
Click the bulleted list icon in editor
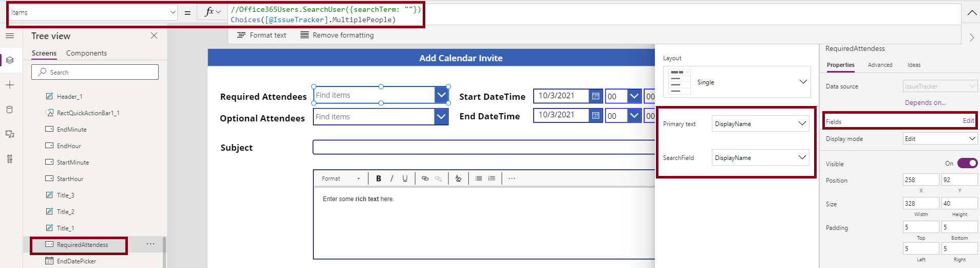tap(479, 178)
